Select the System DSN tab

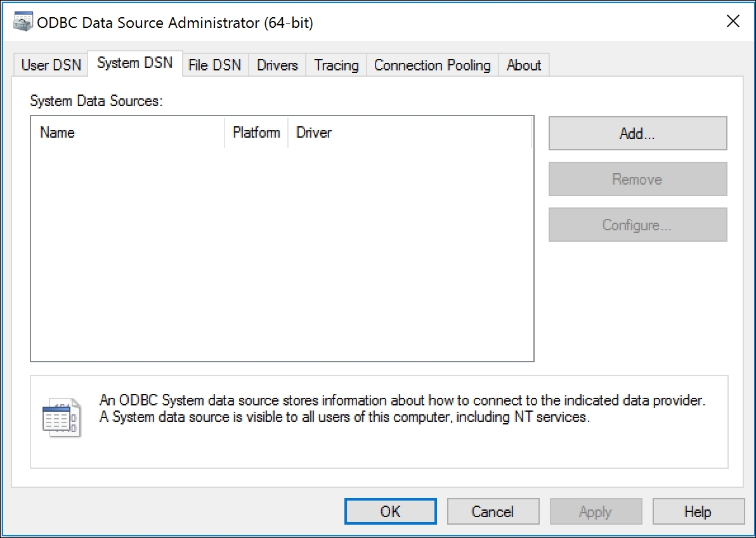click(135, 63)
